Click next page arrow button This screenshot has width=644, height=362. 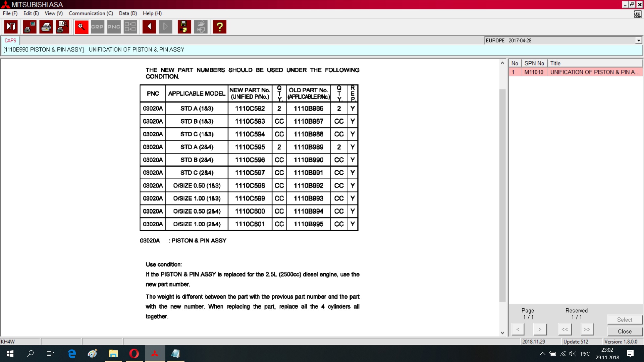[540, 329]
